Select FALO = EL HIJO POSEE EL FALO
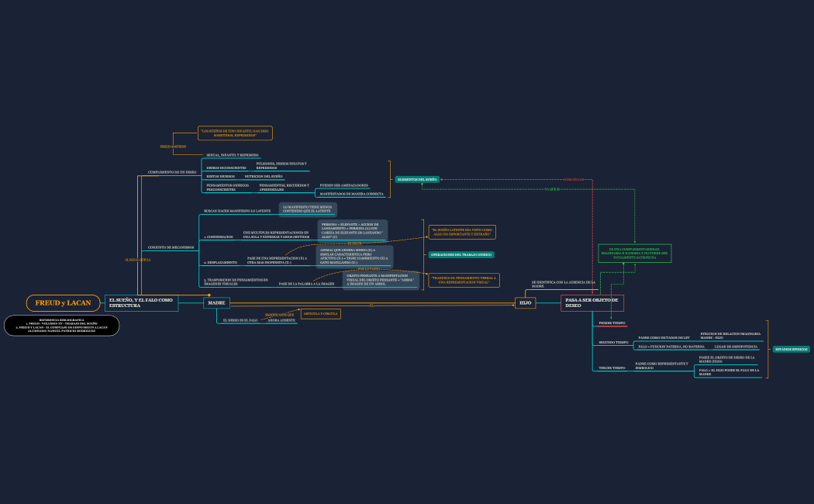The width and height of the screenshot is (814, 504). [x=729, y=372]
